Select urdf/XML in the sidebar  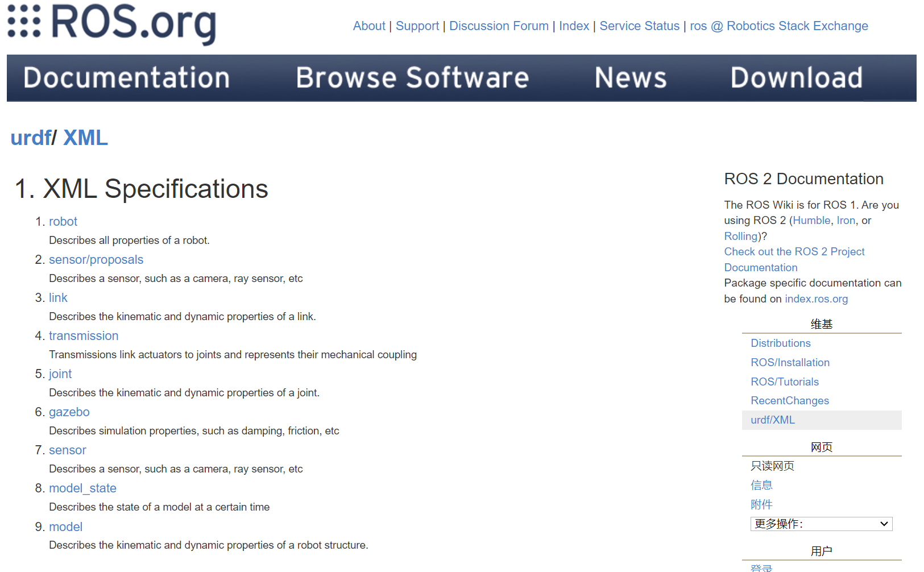773,420
